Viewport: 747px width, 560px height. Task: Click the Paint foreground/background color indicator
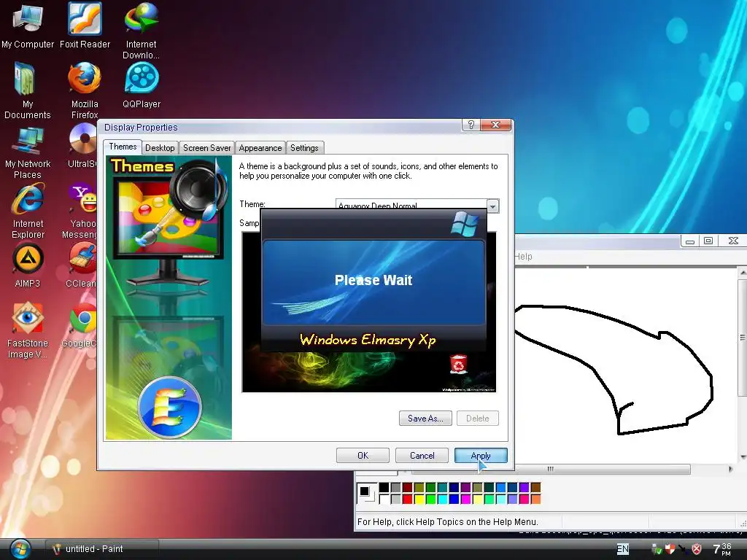(x=368, y=494)
